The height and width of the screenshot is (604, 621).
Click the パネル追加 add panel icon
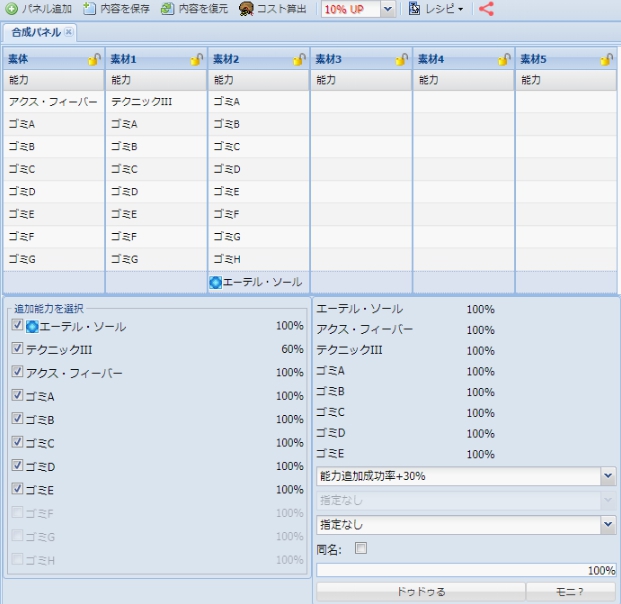click(x=12, y=9)
